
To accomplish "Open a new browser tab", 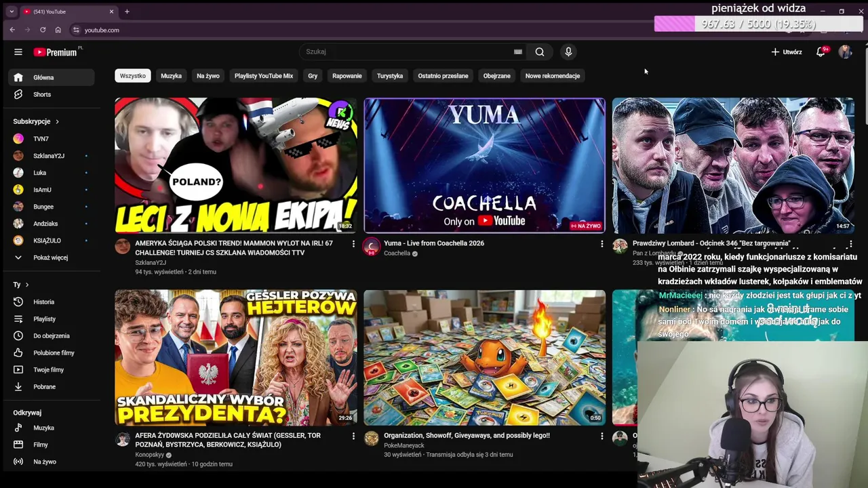I will (x=127, y=12).
